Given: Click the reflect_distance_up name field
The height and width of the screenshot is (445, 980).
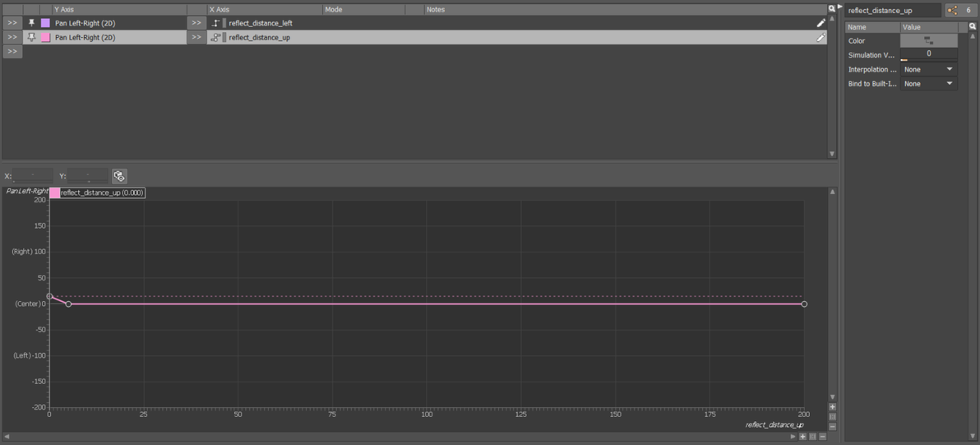Looking at the screenshot, I should coord(893,10).
